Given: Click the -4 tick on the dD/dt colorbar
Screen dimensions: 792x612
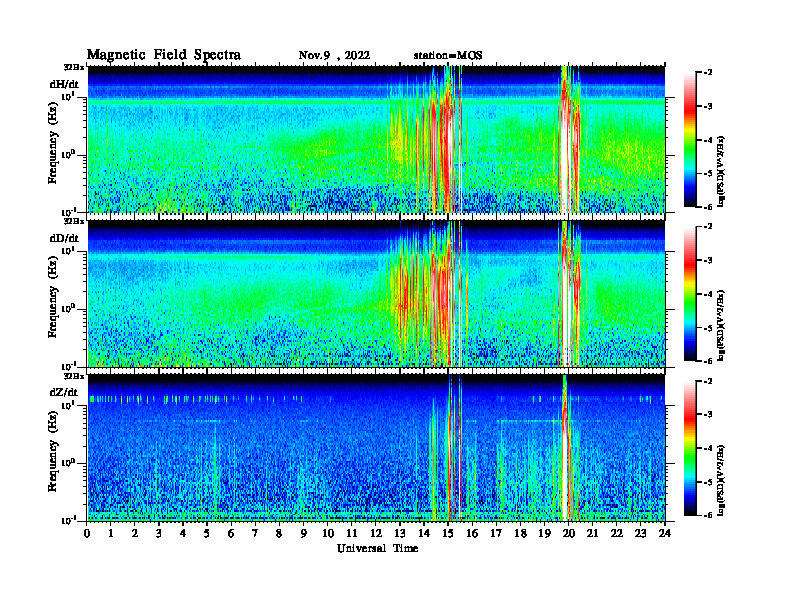Looking at the screenshot, I should coord(708,294).
